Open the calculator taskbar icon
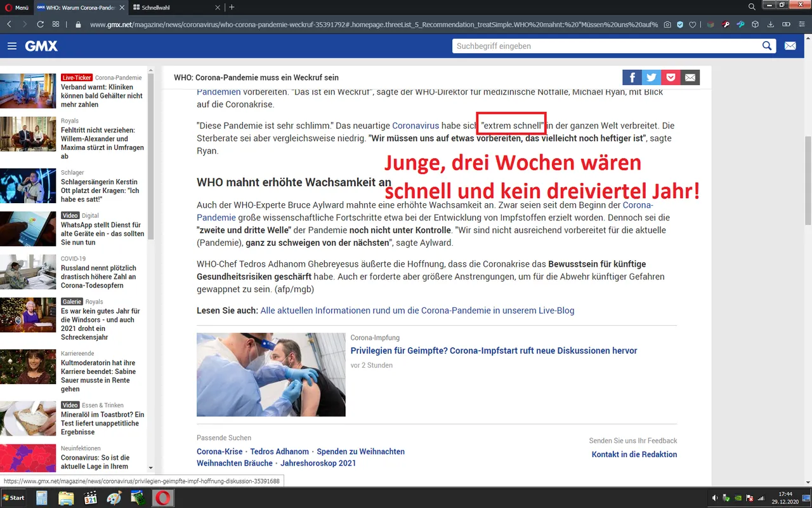The height and width of the screenshot is (508, 812). click(x=41, y=498)
